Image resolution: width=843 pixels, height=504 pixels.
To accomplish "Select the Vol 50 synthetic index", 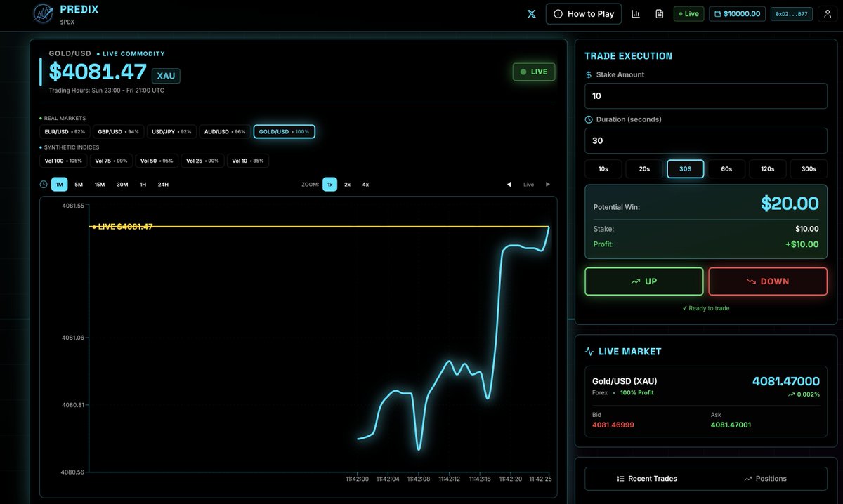I will 157,161.
